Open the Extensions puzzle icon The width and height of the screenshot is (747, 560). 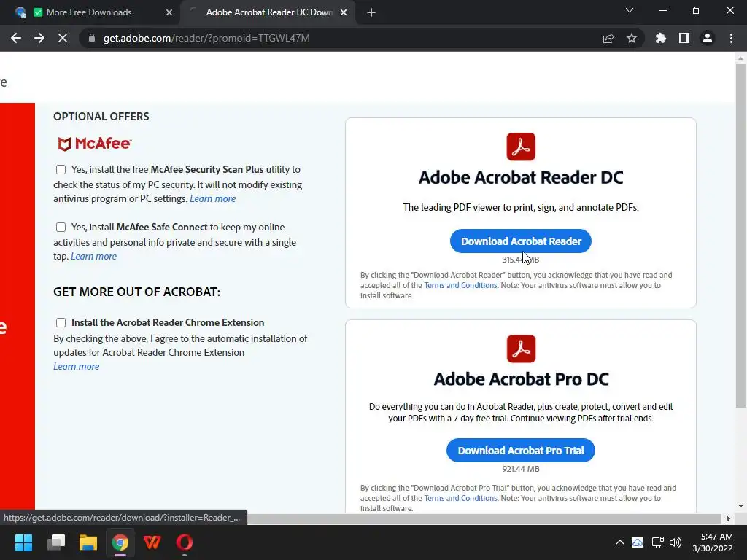[x=661, y=38]
